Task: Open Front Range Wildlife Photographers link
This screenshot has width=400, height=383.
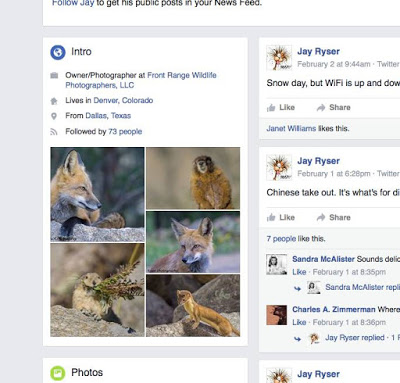Action: point(141,80)
